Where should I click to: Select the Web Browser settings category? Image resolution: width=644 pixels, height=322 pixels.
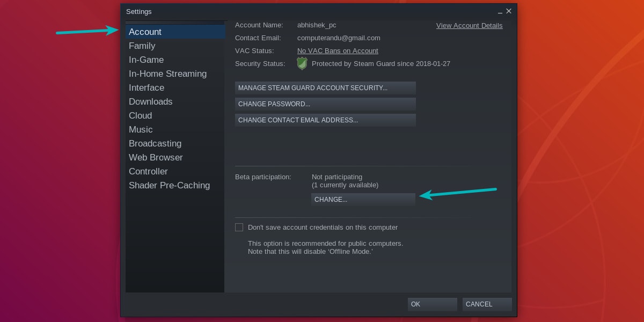pos(156,157)
